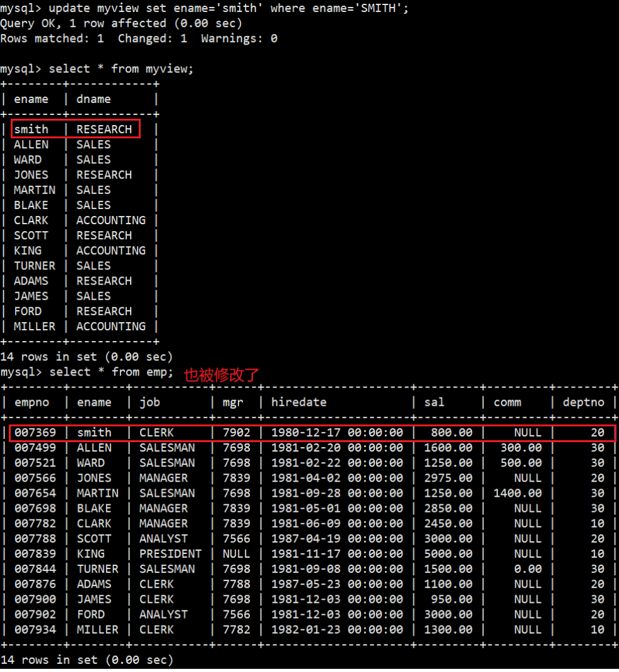
Task: Click 'PRESIDENT' job in the KING row
Action: coord(170,554)
